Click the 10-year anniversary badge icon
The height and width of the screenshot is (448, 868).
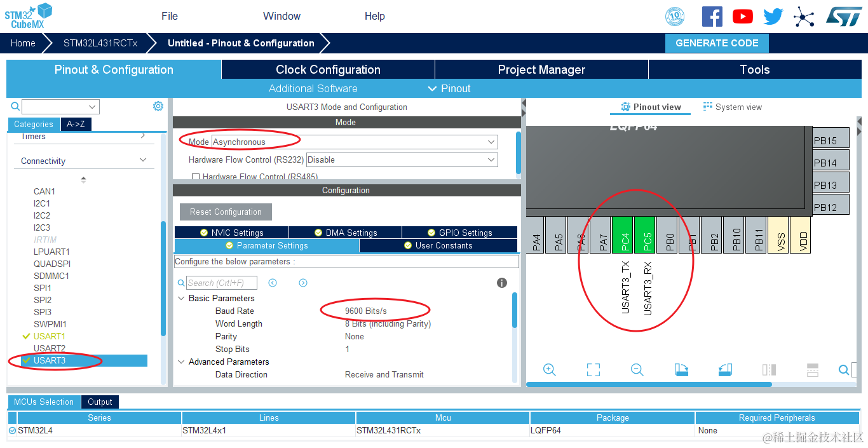[x=675, y=17]
